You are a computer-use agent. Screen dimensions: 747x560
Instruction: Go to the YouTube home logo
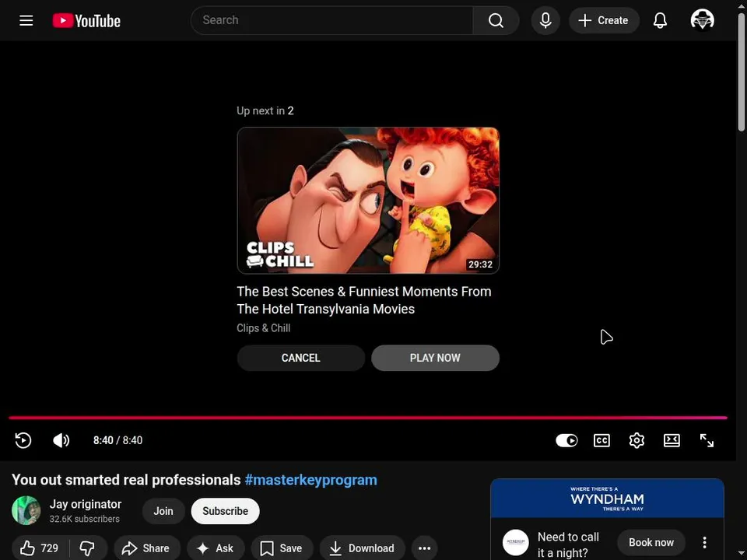click(x=86, y=20)
